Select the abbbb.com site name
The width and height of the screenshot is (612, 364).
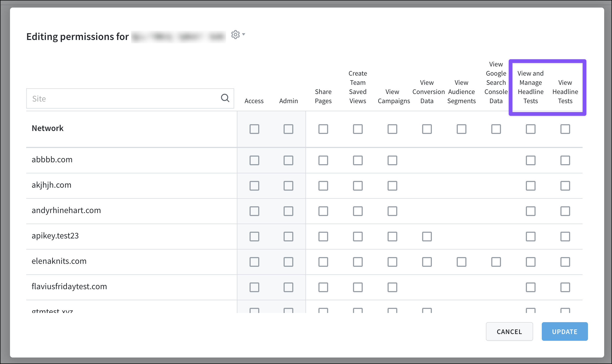52,160
